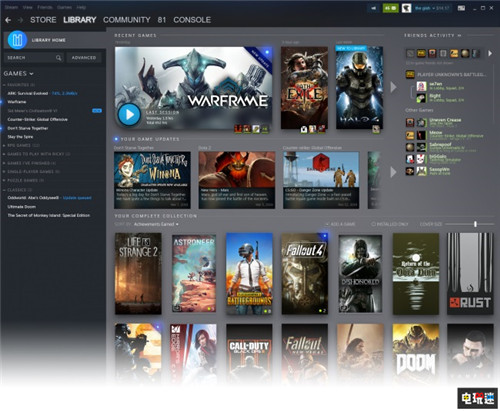The width and height of the screenshot is (500, 411).
Task: Open the Help menu
Action: coord(81,7)
